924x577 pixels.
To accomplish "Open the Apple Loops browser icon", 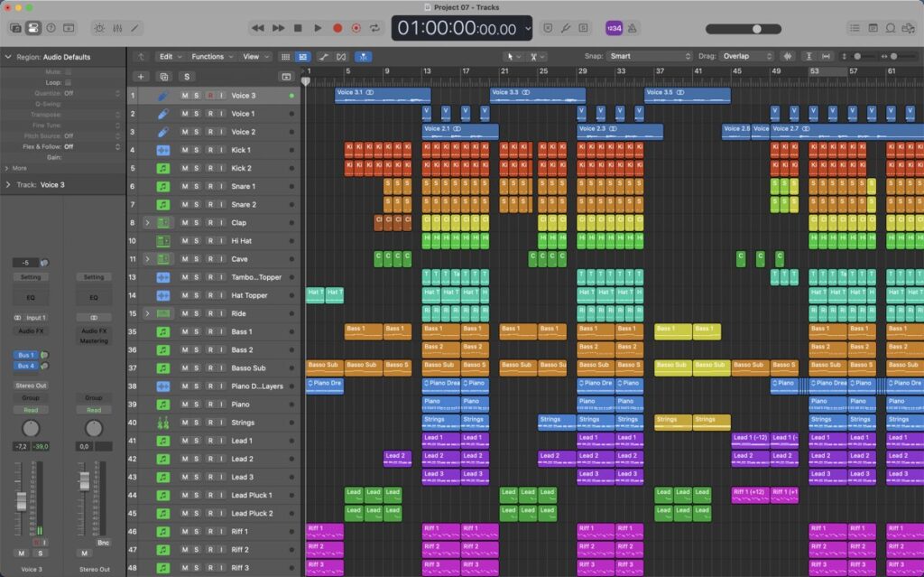I will coord(892,28).
